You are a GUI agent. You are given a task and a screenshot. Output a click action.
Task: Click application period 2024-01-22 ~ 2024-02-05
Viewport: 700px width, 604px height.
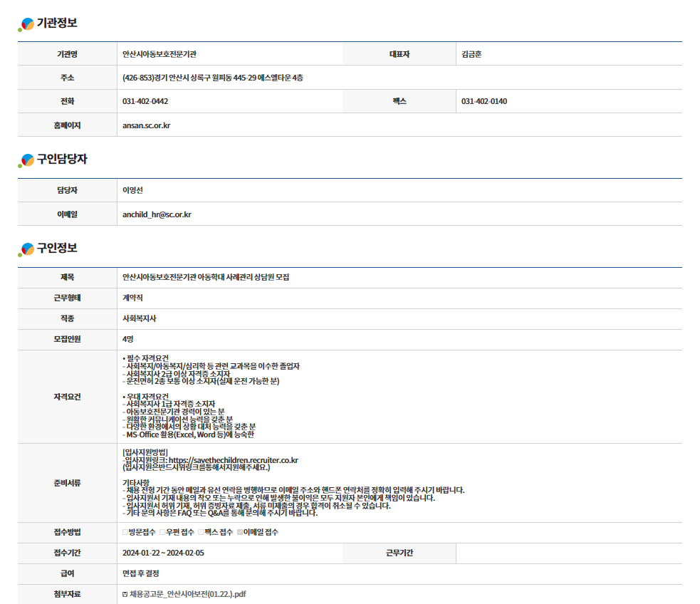[163, 553]
